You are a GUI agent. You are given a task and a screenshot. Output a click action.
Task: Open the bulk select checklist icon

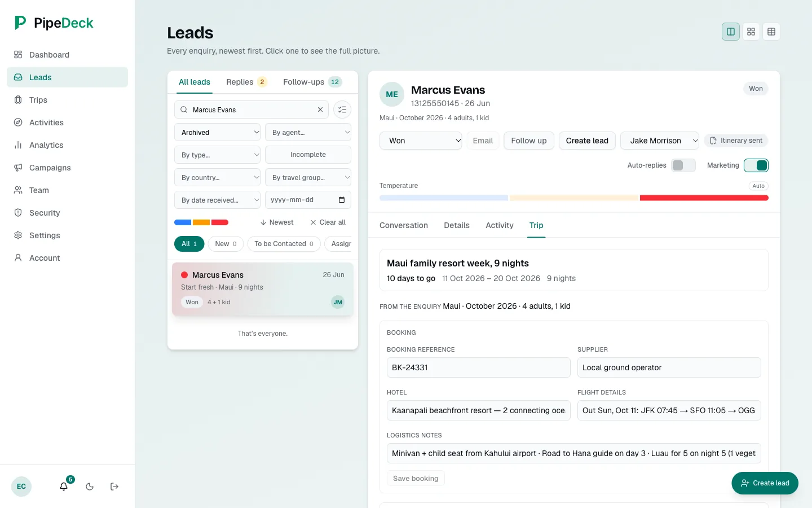click(342, 110)
